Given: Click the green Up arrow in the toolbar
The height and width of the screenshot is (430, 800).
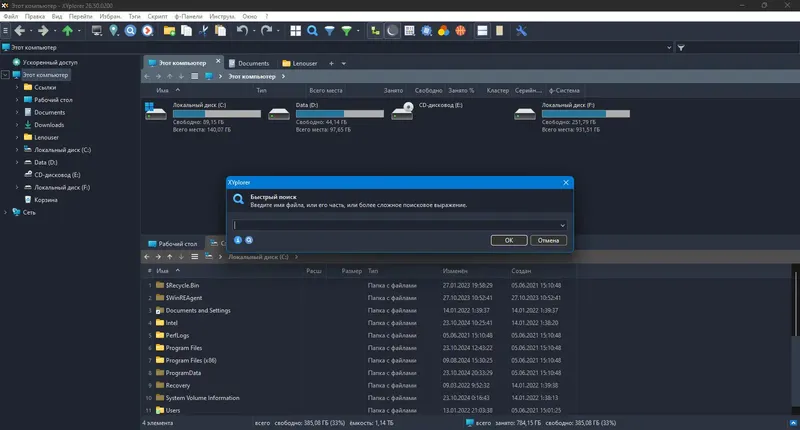Looking at the screenshot, I should click(x=67, y=31).
